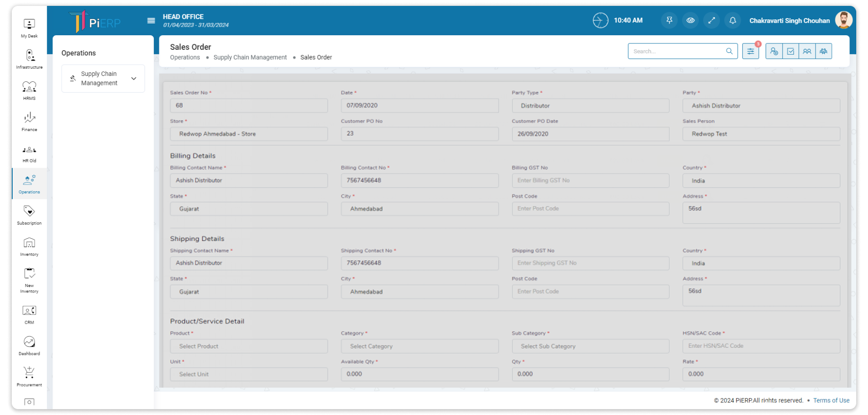868x415 pixels.
Task: Click Supply Chain Management breadcrumb
Action: [x=250, y=57]
